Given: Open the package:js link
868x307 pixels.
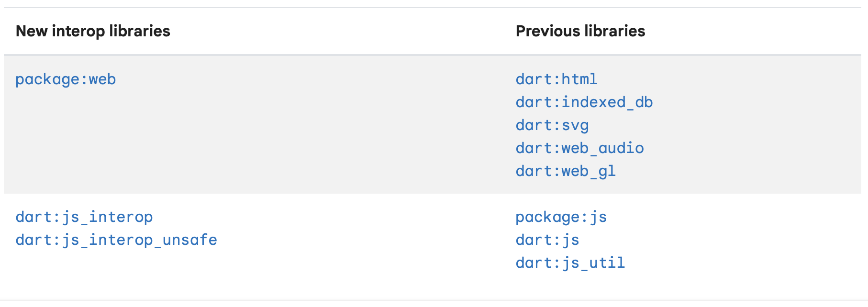Looking at the screenshot, I should click(x=561, y=217).
